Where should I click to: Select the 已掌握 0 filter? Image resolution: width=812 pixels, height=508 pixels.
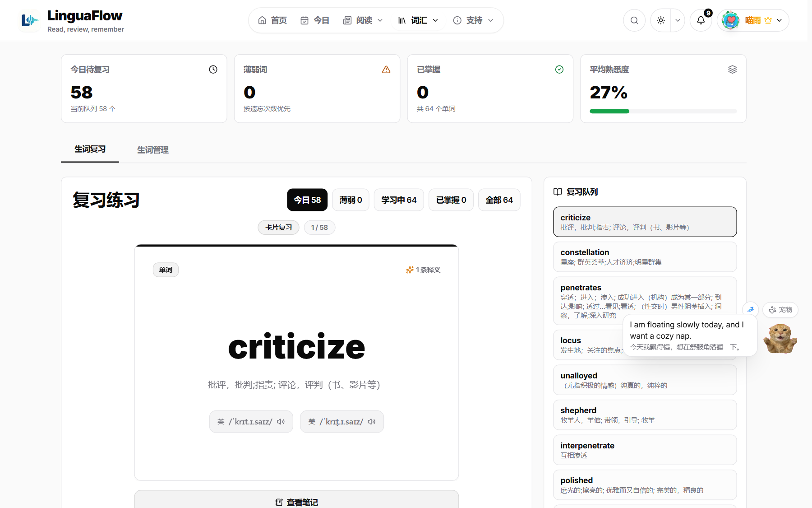pos(451,200)
